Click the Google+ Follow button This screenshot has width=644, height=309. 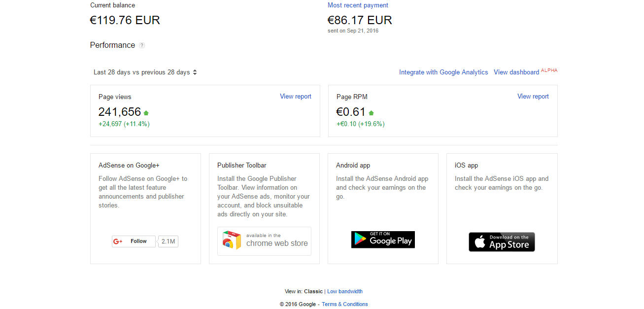coord(134,241)
